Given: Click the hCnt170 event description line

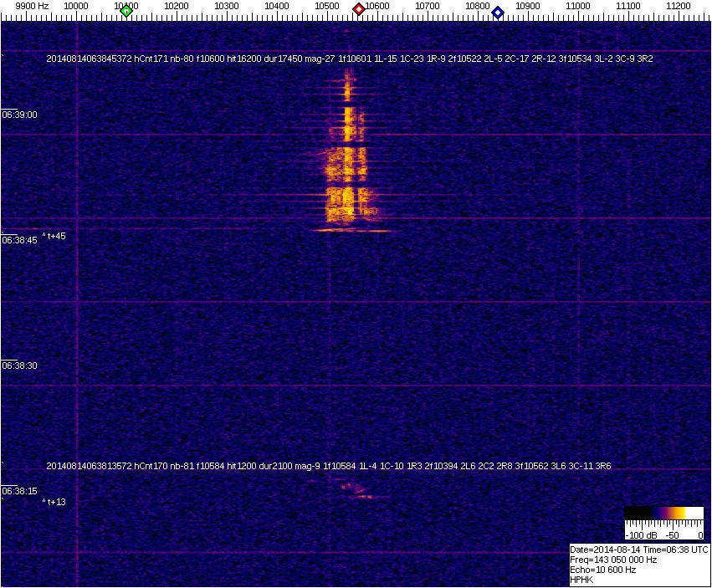Looking at the screenshot, I should [x=328, y=465].
